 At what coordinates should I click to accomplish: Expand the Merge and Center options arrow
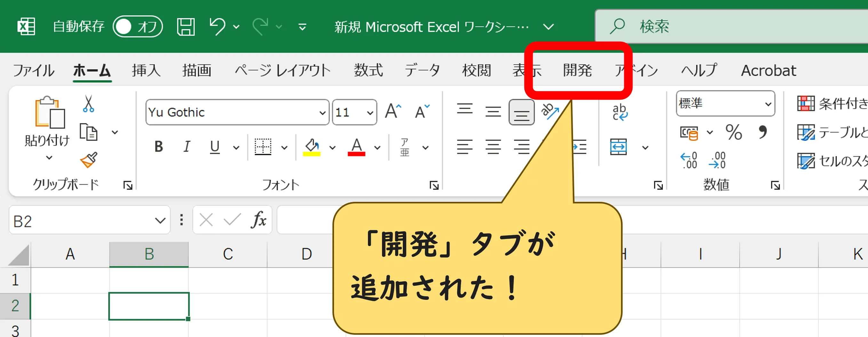tap(645, 147)
